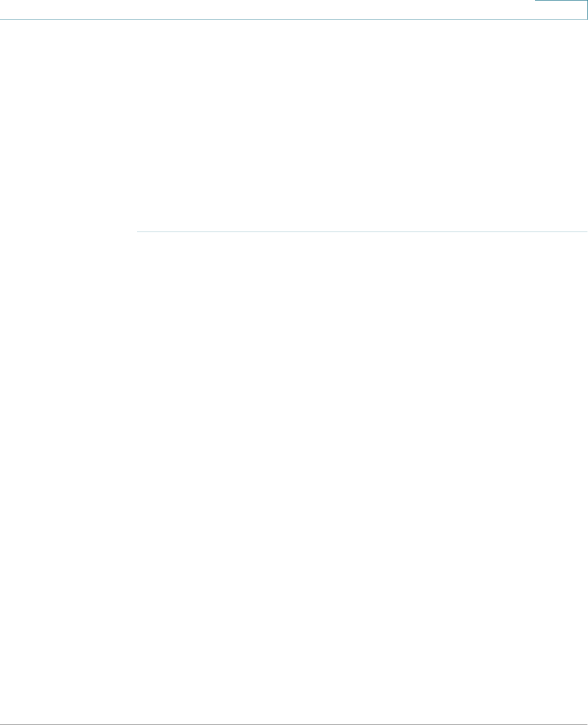Click the blue horizontal divider line
This screenshot has height=725, width=588.
click(x=362, y=232)
